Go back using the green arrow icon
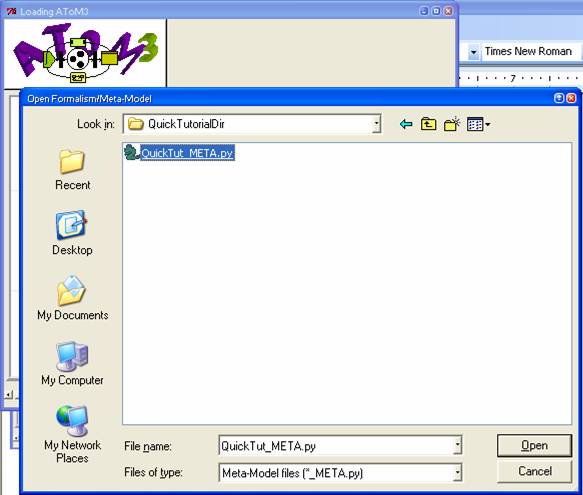The image size is (583, 495). pos(406,124)
